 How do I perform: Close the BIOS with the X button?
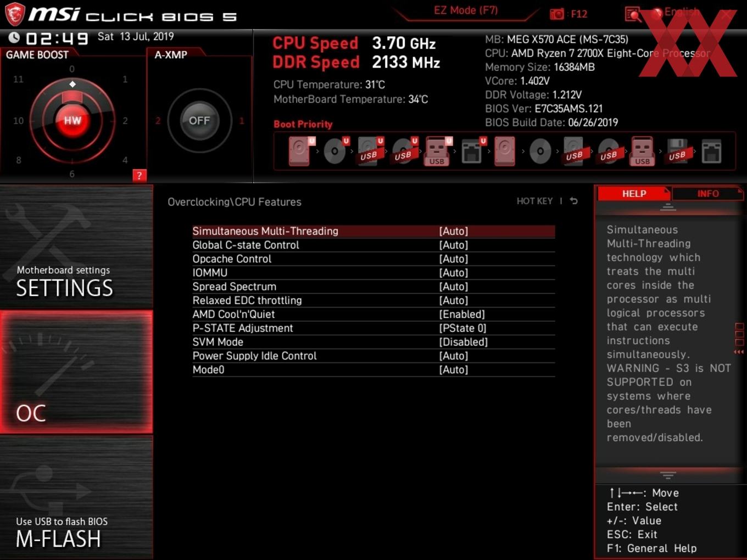[x=727, y=14]
